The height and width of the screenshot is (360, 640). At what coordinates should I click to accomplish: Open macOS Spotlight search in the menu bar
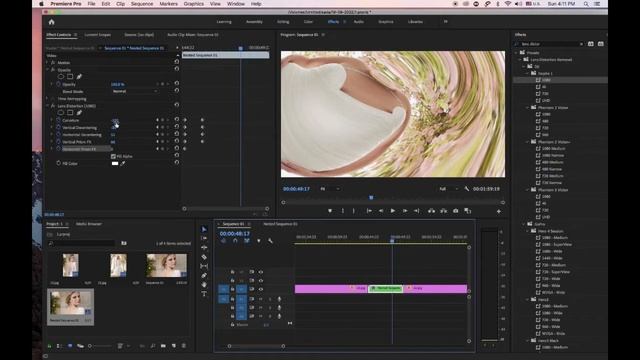point(586,4)
